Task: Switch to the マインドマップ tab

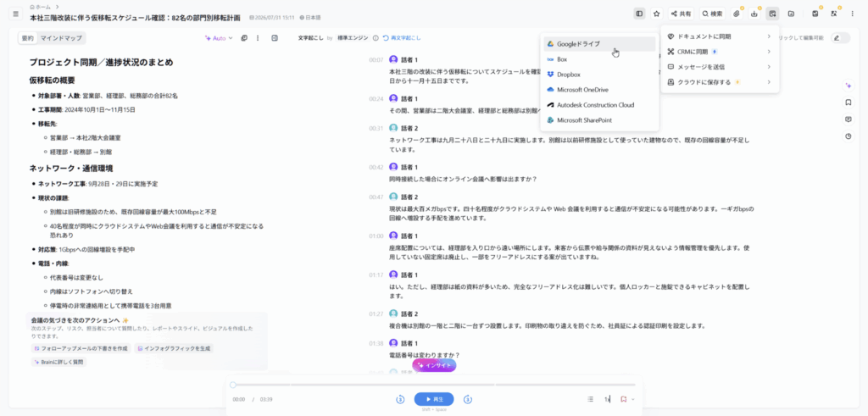Action: pos(61,38)
